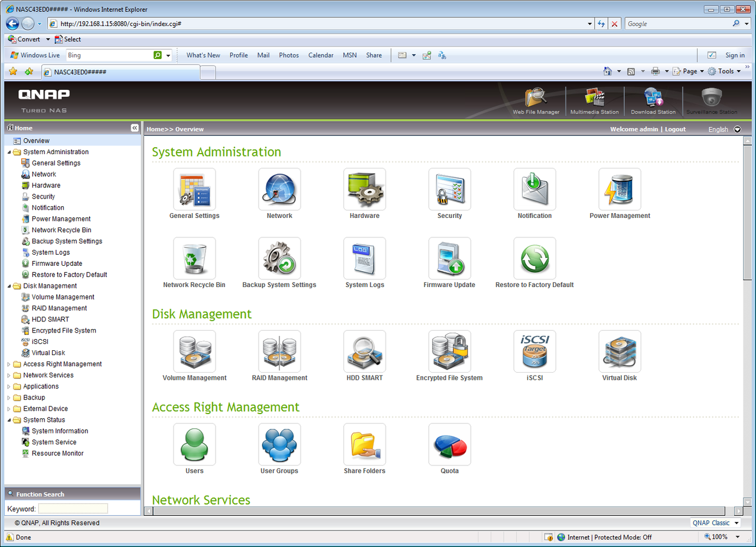Click the browser Refresh button
This screenshot has height=547, width=756.
(x=601, y=24)
